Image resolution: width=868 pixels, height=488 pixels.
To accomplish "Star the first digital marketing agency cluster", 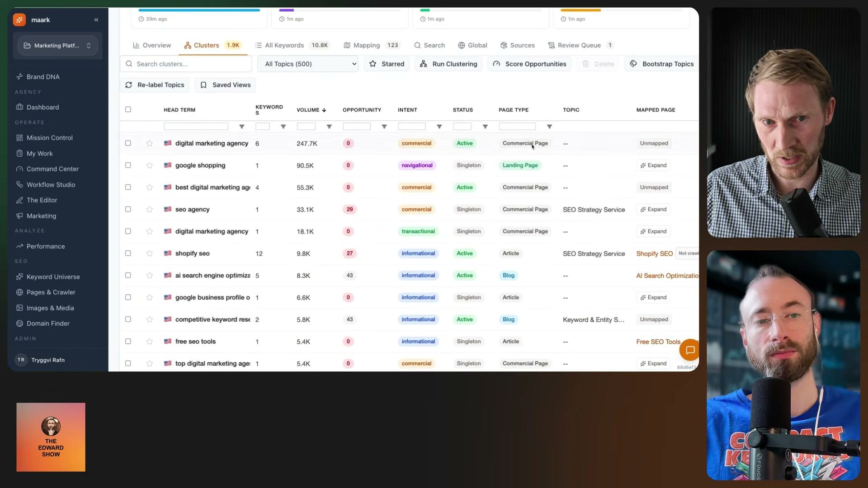I will click(x=150, y=143).
